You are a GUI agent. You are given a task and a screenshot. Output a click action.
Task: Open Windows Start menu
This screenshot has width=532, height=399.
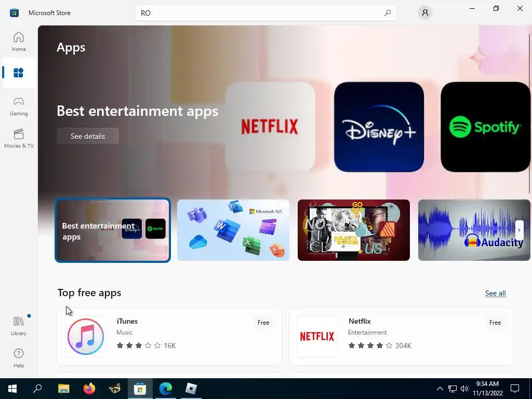pos(12,389)
